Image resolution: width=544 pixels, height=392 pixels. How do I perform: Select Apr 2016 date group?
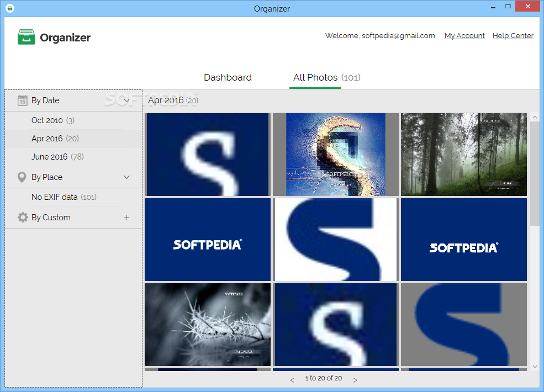click(x=73, y=139)
